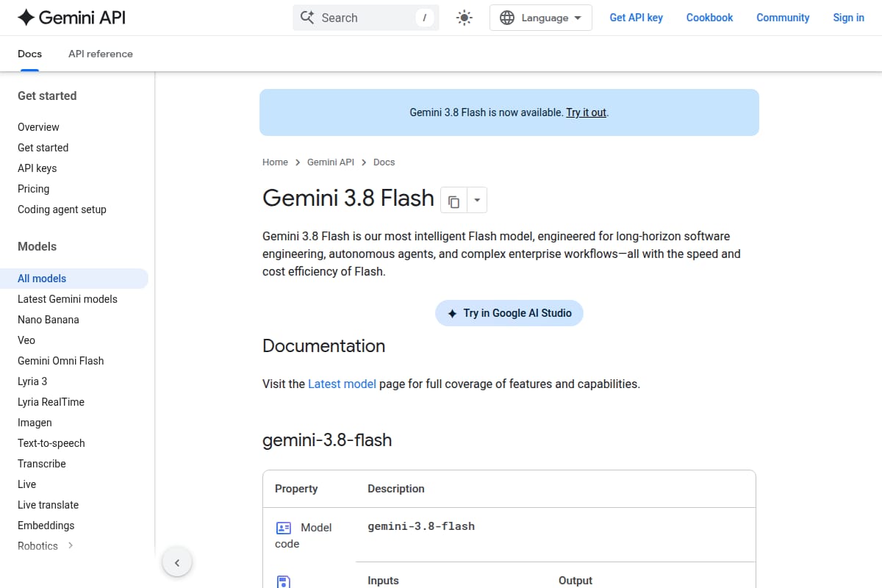
Task: Collapse the sidebar with chevron button
Action: [x=177, y=563]
